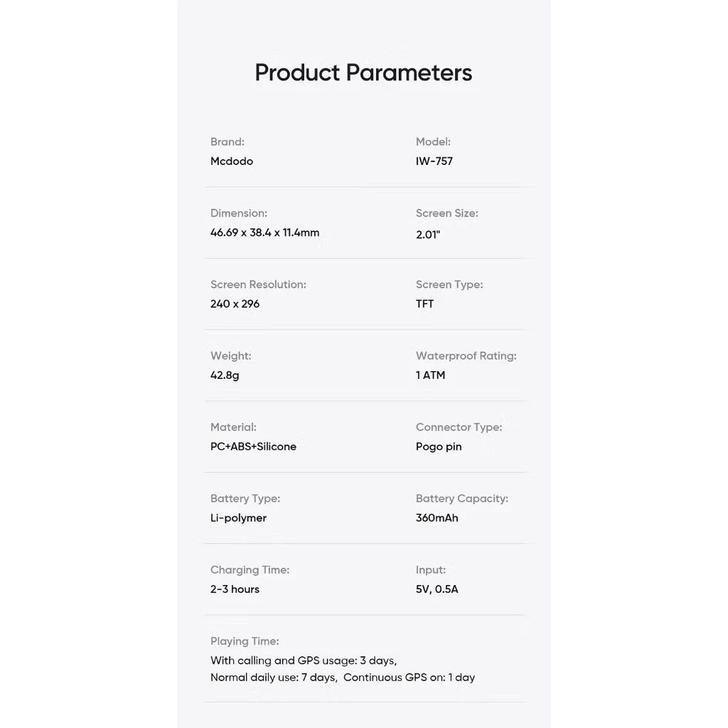The height and width of the screenshot is (728, 728).
Task: Click the Waterproof Rating label
Action: [466, 355]
